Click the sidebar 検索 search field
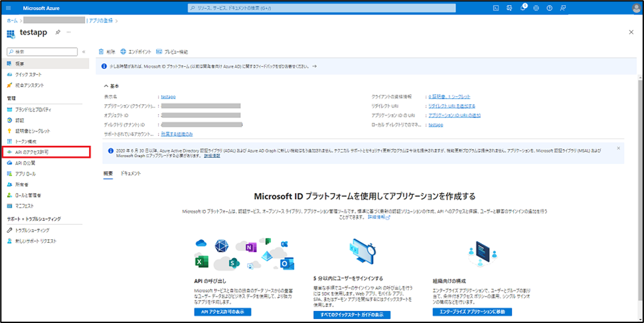 42,52
